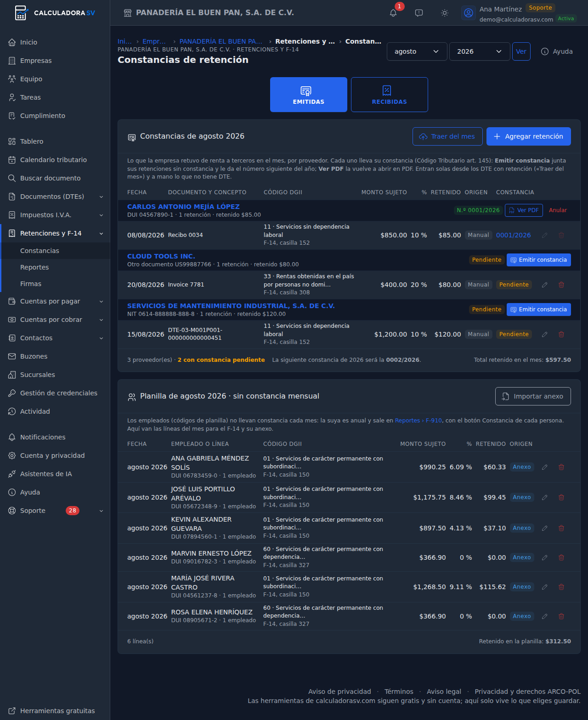Toggle the light/dark theme sun icon
Viewport: 588px width, 720px height.
coord(445,13)
